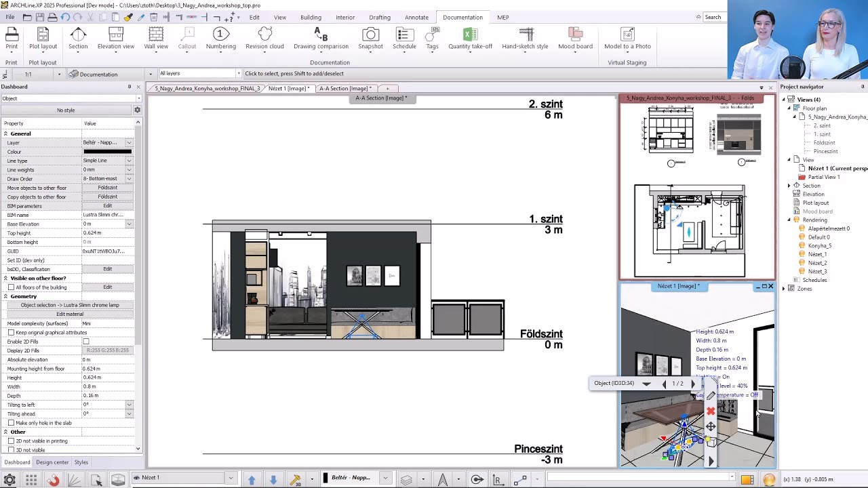Click Edit button for BIM parameters
The image size is (868, 488).
107,206
